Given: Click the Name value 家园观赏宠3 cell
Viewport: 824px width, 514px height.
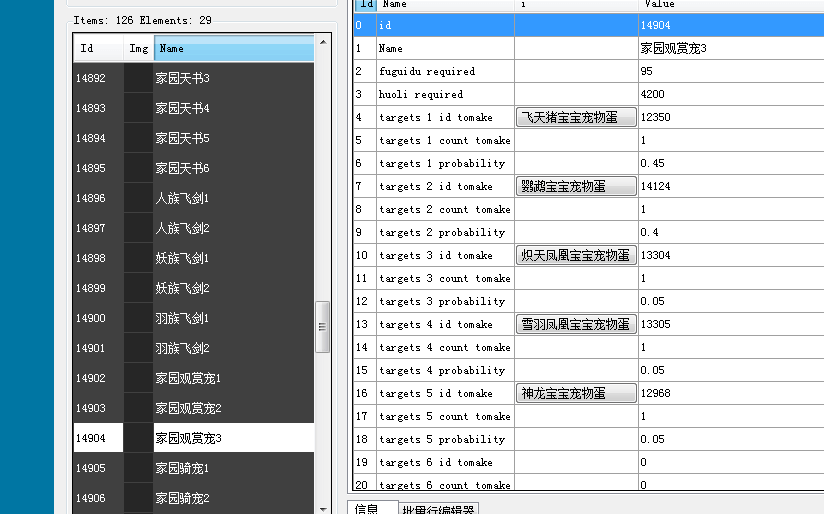Looking at the screenshot, I should 731,48.
